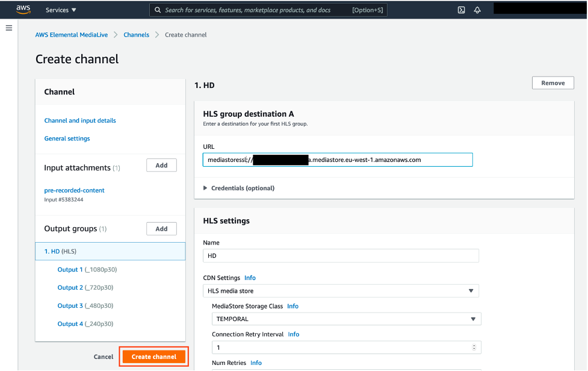Navigate to Channels via the breadcrumb
The width and height of the screenshot is (588, 371).
coord(136,34)
